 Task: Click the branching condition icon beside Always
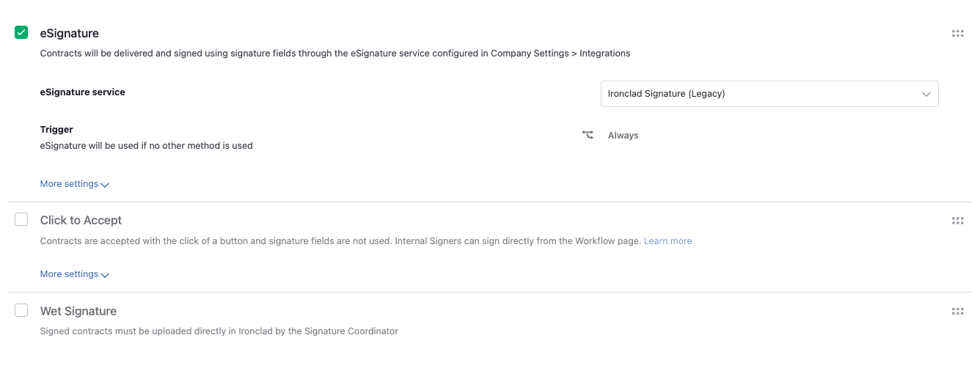(x=588, y=135)
